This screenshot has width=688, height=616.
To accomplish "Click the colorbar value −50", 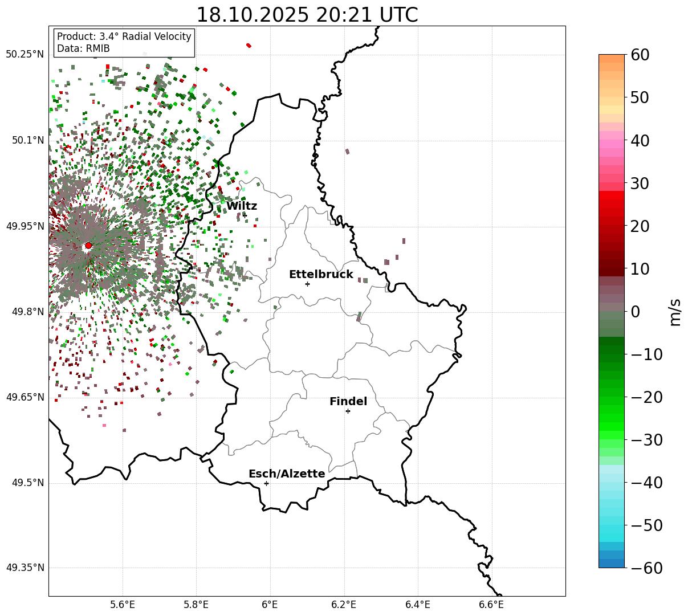I will (x=646, y=525).
